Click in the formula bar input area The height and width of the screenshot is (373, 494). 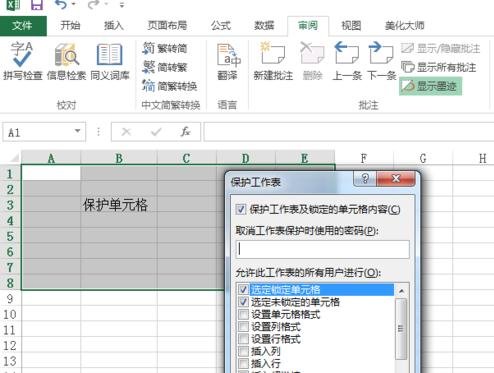click(349, 132)
